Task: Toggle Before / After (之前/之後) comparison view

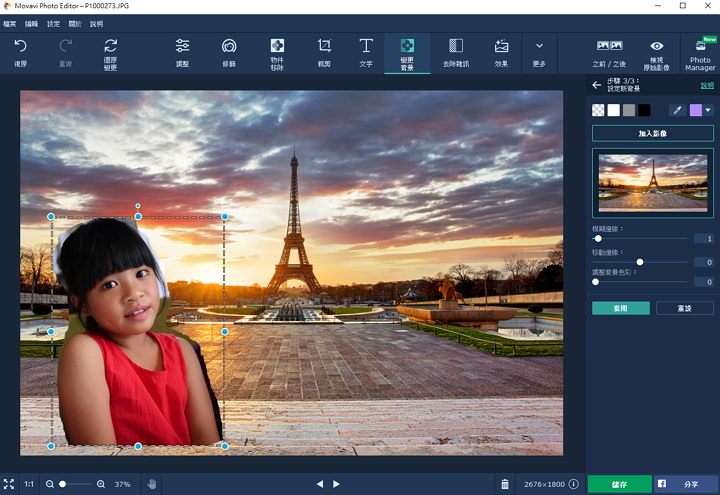Action: click(x=609, y=45)
